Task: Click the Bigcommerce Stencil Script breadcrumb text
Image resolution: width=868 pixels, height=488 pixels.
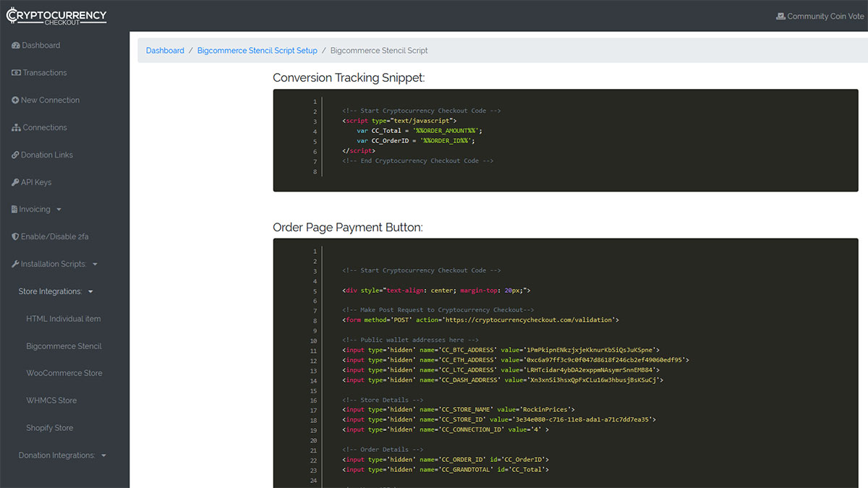Action: [379, 51]
